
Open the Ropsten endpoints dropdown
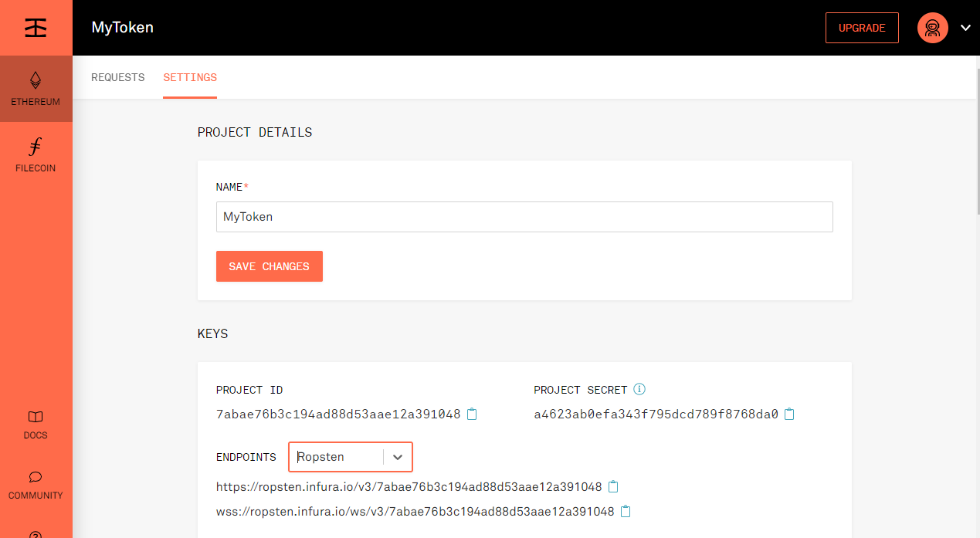click(351, 457)
